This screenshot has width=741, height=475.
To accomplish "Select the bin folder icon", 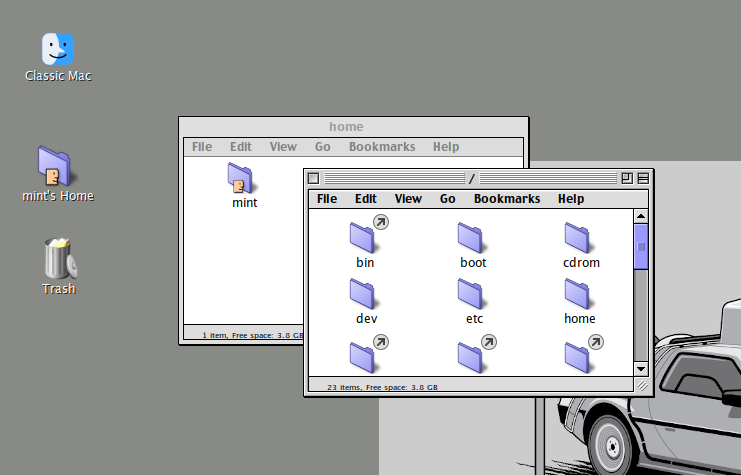I will click(362, 238).
